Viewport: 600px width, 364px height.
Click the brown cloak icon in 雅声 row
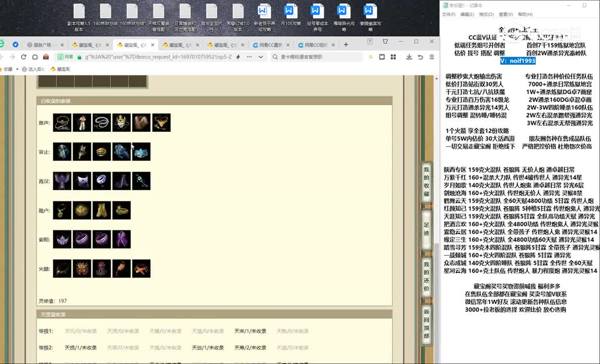141,123
